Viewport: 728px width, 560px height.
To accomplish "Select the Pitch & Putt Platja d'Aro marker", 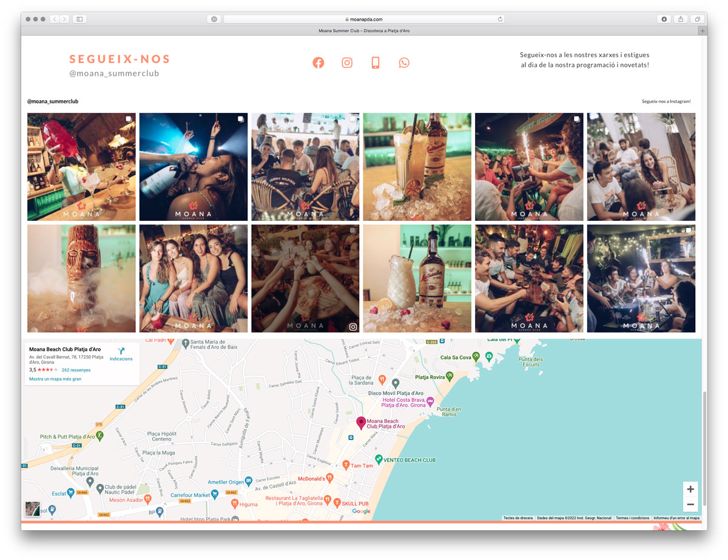I will [100, 436].
